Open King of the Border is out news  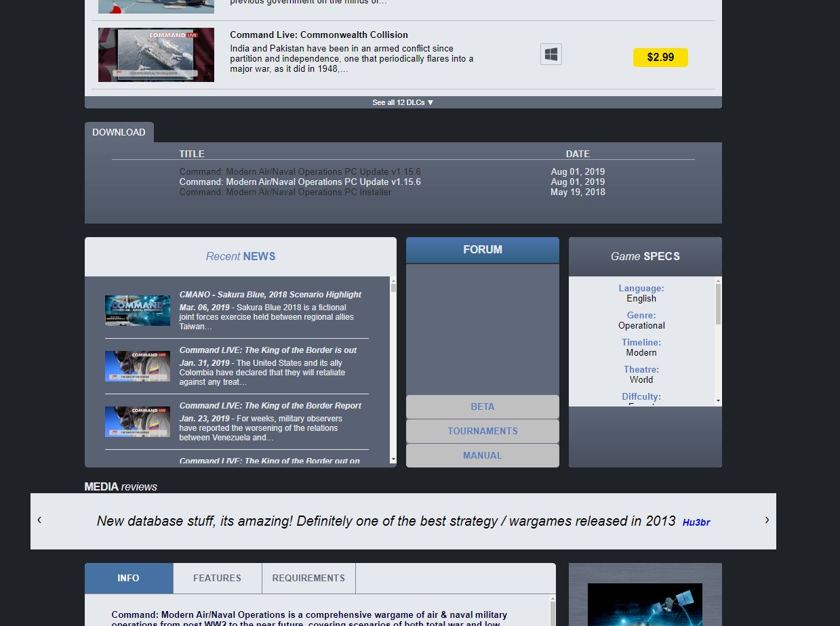click(x=268, y=350)
